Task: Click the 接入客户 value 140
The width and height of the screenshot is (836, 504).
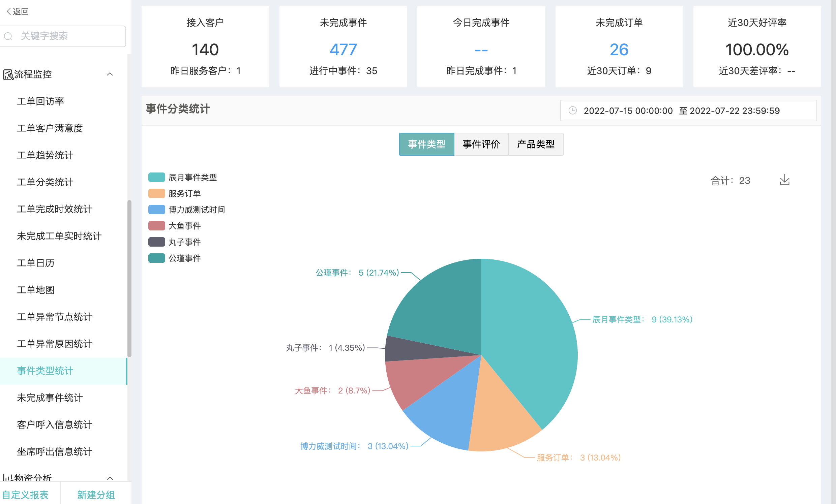Action: coord(205,50)
